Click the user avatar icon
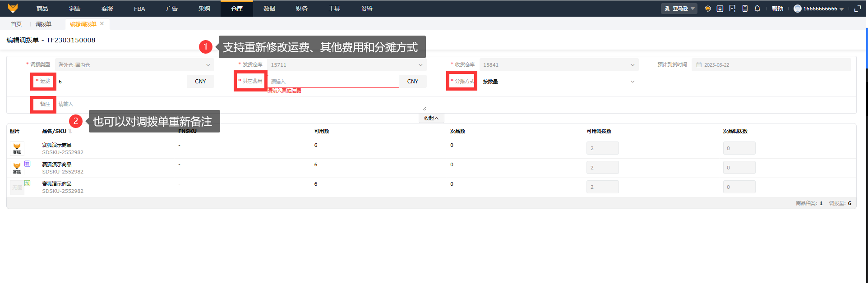Viewport: 868px width, 283px height. coord(798,9)
